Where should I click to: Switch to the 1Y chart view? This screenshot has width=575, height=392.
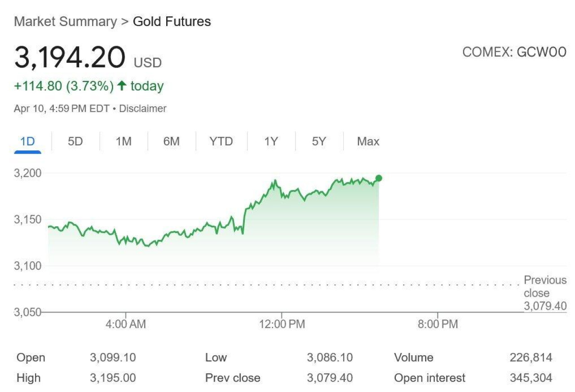point(271,142)
